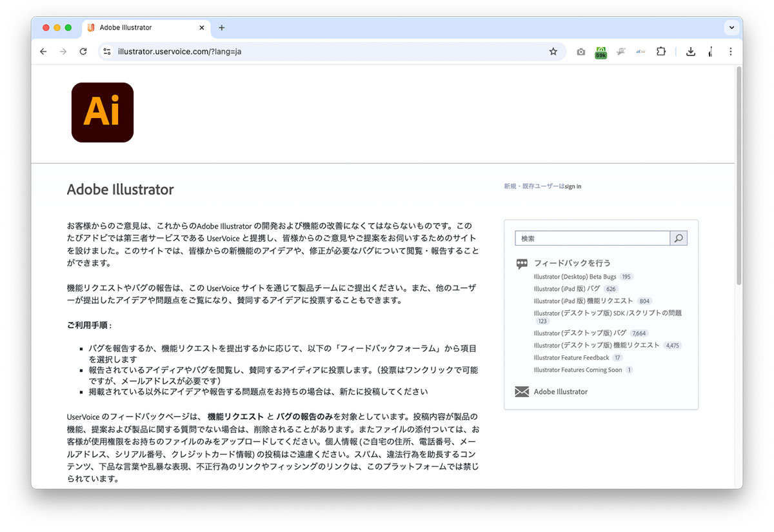This screenshot has height=532, width=774.
Task: Reload the page
Action: (x=83, y=52)
